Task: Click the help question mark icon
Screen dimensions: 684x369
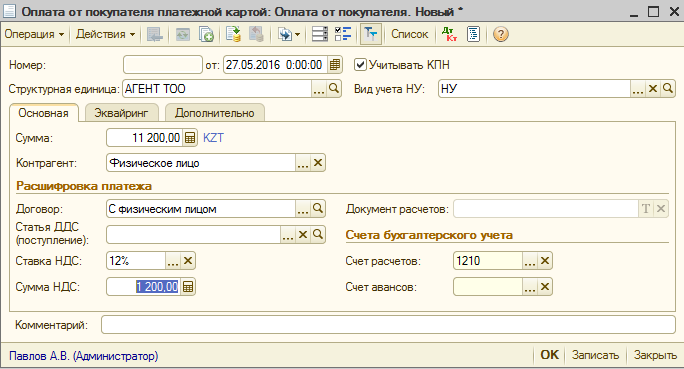Action: click(500, 34)
